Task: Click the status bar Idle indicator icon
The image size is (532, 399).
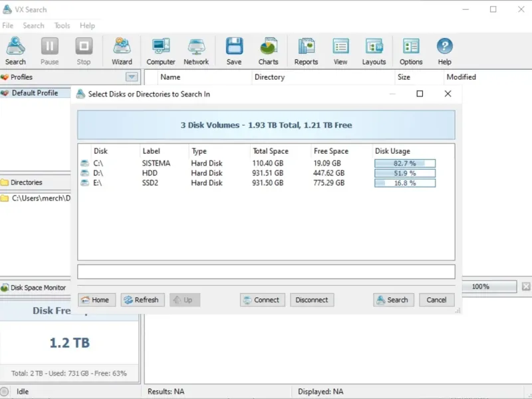Action: [5, 392]
